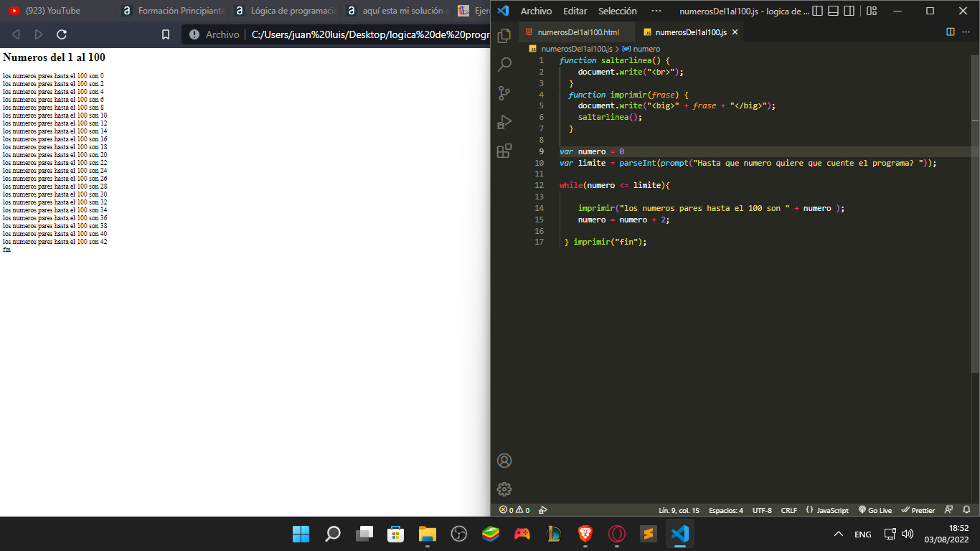Switch to 'aquí esta mi solución' tab
This screenshot has height=551, width=980.
point(397,11)
